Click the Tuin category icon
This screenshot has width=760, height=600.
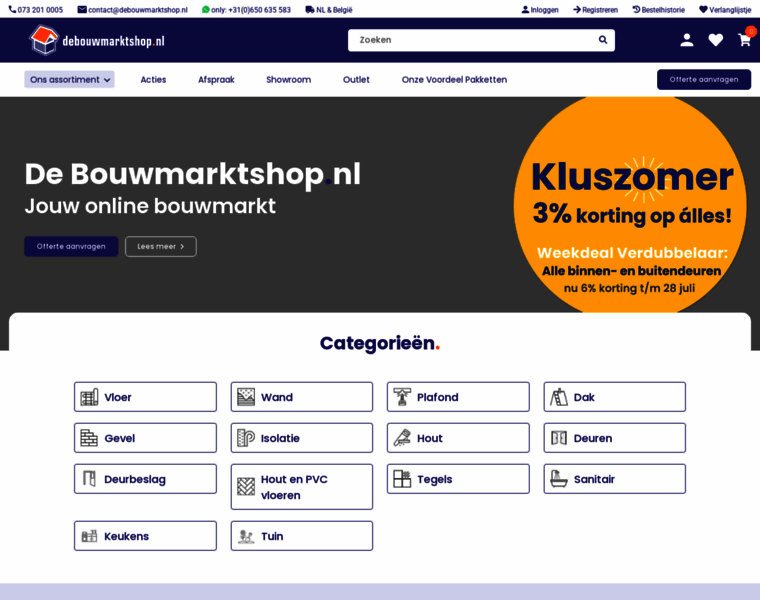[x=246, y=536]
